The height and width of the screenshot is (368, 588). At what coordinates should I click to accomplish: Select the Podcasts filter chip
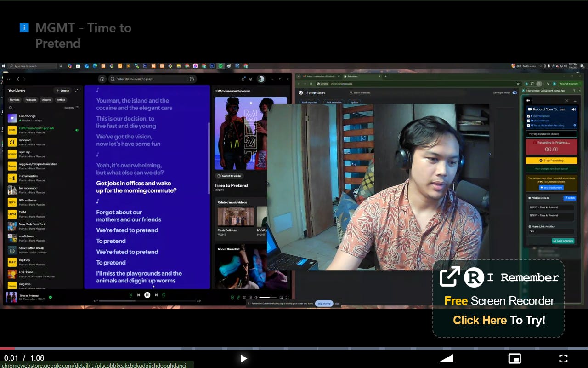point(31,100)
